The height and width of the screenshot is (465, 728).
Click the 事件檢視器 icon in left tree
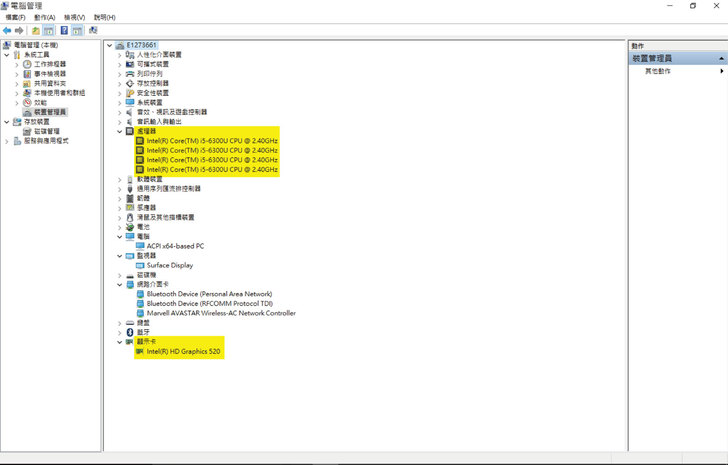pos(27,74)
